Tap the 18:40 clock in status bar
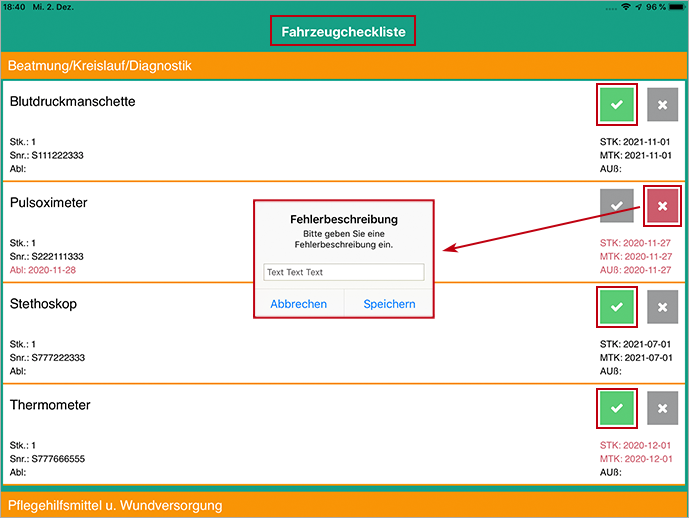The height and width of the screenshot is (518, 689). coord(14,7)
